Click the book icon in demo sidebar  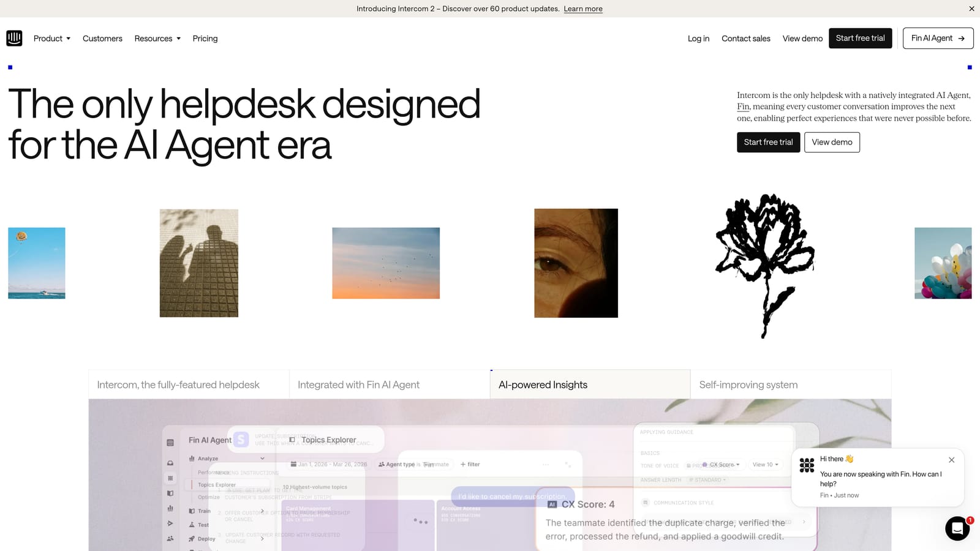170,493
